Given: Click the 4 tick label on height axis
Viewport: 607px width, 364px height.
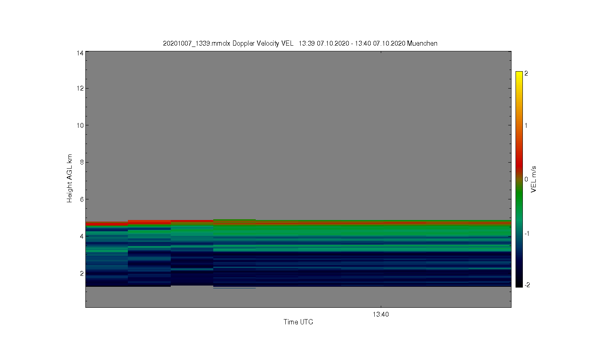Looking at the screenshot, I should (x=81, y=236).
